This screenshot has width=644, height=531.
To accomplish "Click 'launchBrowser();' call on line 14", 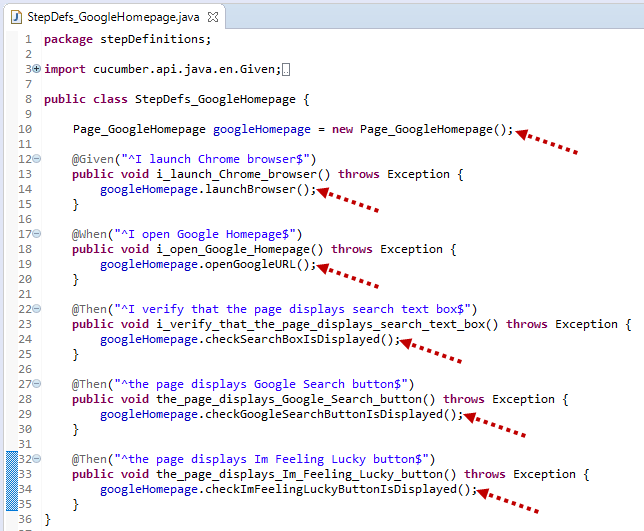I will coord(260,189).
